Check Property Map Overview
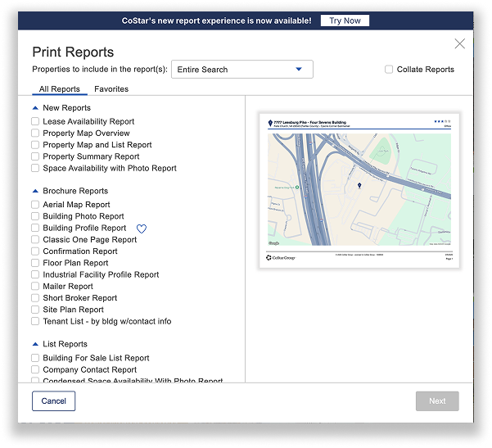492x448 pixels. click(x=35, y=133)
